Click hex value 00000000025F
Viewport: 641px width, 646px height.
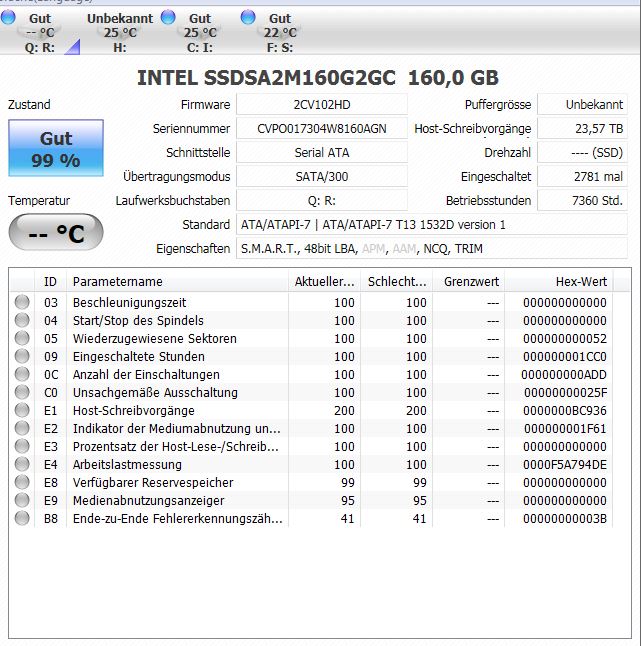point(566,392)
